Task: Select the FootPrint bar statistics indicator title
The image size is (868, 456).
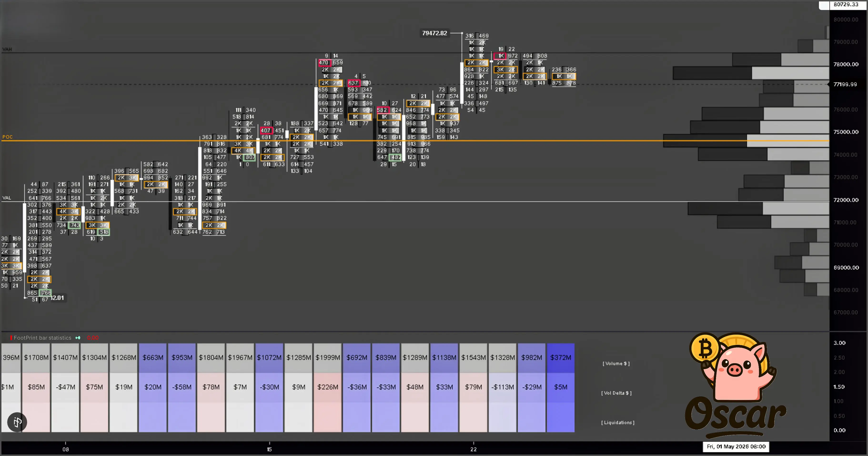Action: coord(42,338)
